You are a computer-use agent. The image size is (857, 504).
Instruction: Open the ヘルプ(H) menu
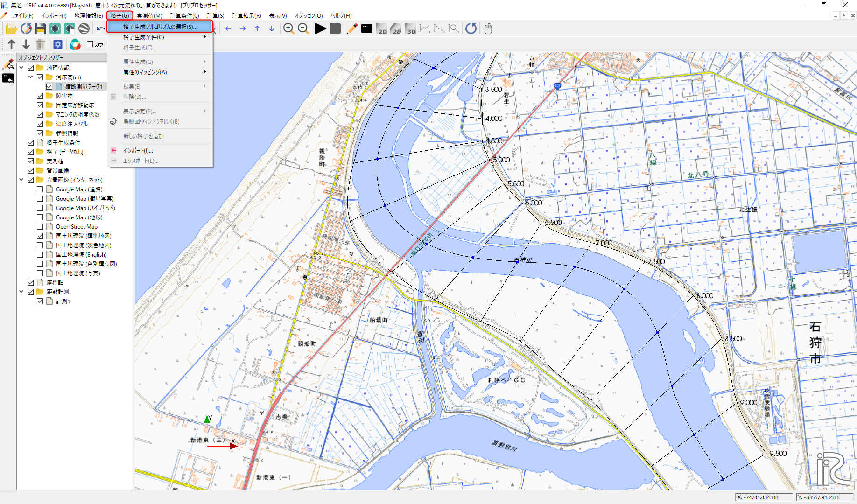coord(341,16)
